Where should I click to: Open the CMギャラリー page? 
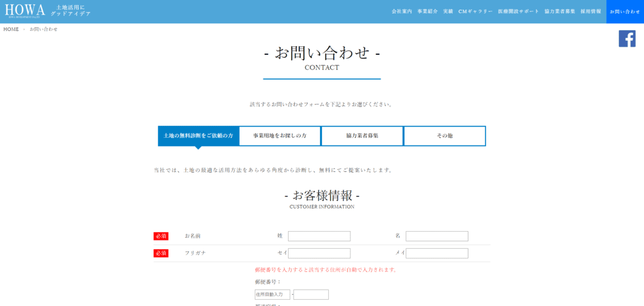pos(475,11)
